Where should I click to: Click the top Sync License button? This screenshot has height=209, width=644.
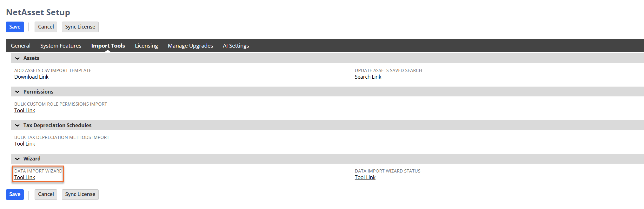[x=80, y=27]
